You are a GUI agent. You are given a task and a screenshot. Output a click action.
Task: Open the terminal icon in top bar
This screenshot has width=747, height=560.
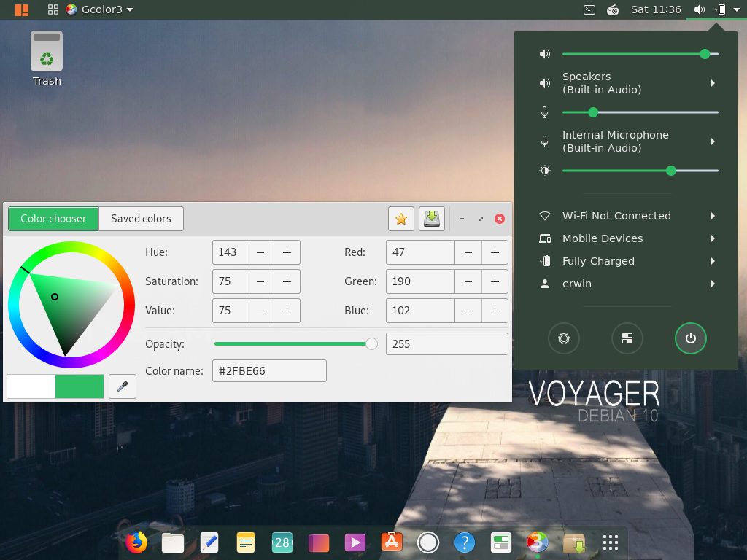589,9
